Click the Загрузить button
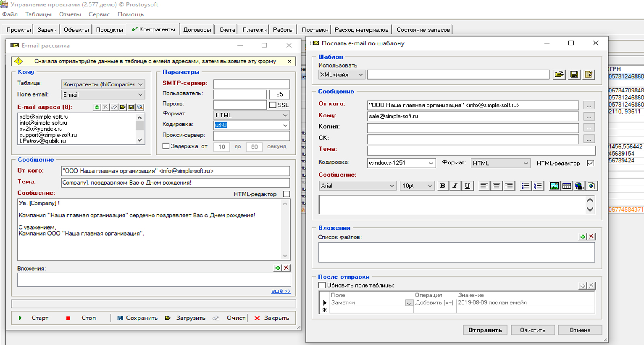Viewport: 644px width, 345px height. point(186,318)
